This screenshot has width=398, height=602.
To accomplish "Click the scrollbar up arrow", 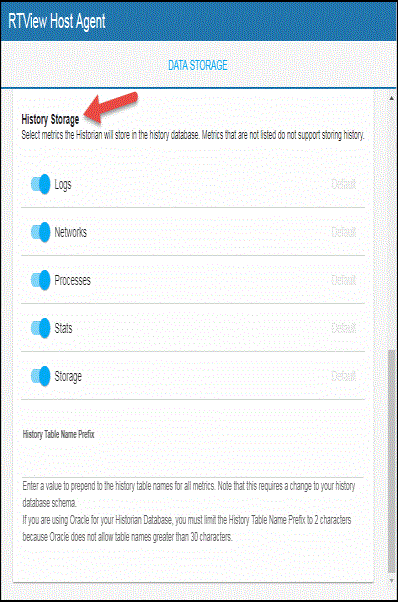I will 391,98.
